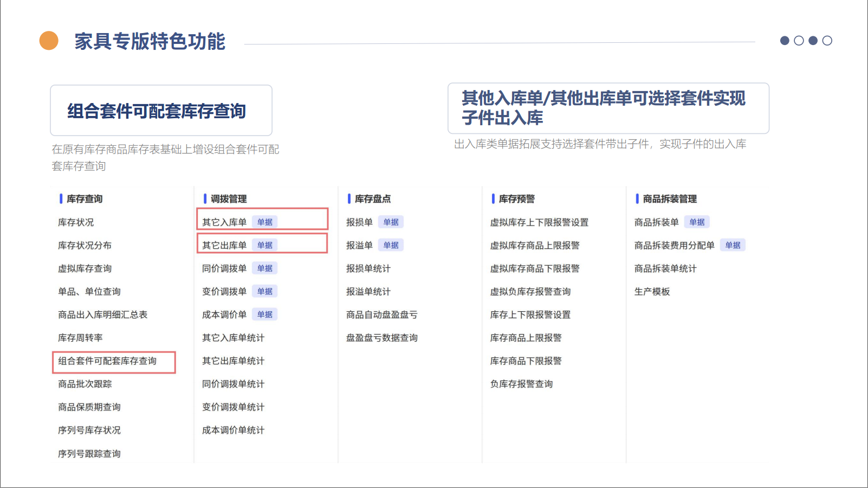Select the 库存周转率 entry

(x=80, y=338)
